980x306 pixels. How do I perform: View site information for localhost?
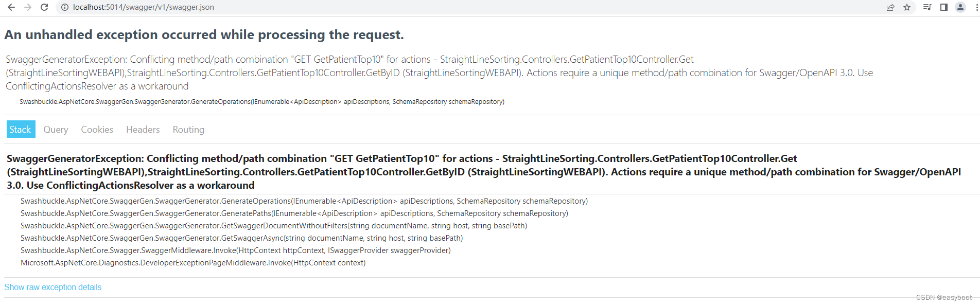coord(65,7)
